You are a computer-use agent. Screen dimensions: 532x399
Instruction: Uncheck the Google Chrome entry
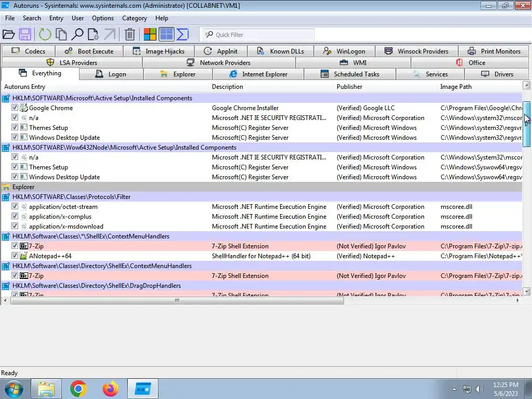tap(15, 108)
